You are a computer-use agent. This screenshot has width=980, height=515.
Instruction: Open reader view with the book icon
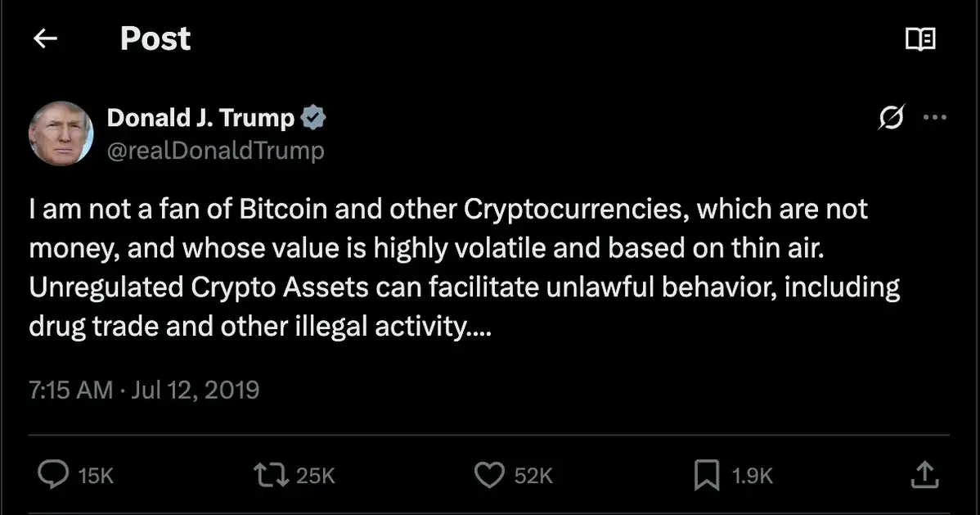coord(920,38)
